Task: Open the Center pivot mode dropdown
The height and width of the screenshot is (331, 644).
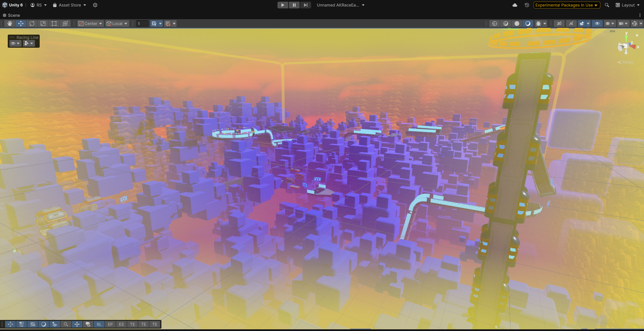Action: (90, 24)
